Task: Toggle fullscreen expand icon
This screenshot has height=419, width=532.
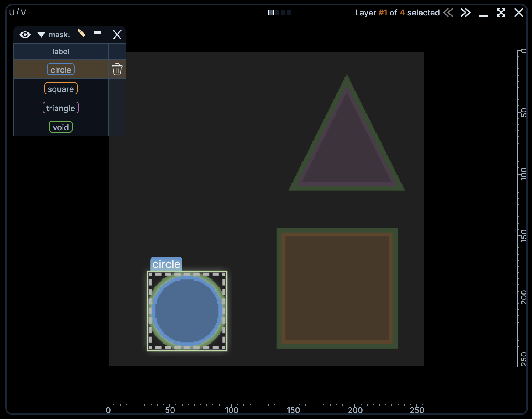Action: coord(501,13)
